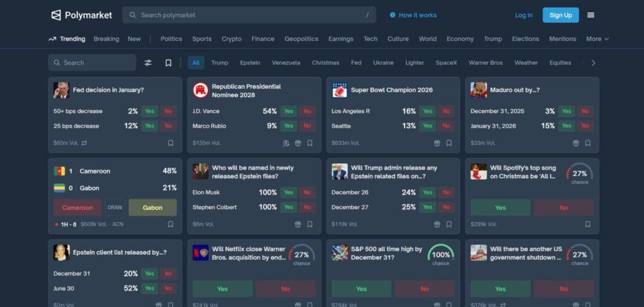Click Yes on S&P 500 all time high card
This screenshot has height=307, width=644.
tap(362, 289)
